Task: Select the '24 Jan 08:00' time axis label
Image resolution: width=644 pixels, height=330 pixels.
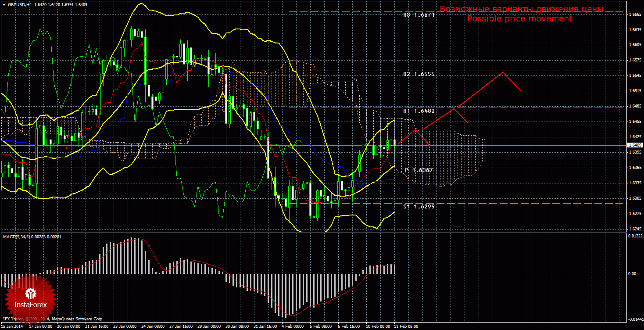Action: 153,326
